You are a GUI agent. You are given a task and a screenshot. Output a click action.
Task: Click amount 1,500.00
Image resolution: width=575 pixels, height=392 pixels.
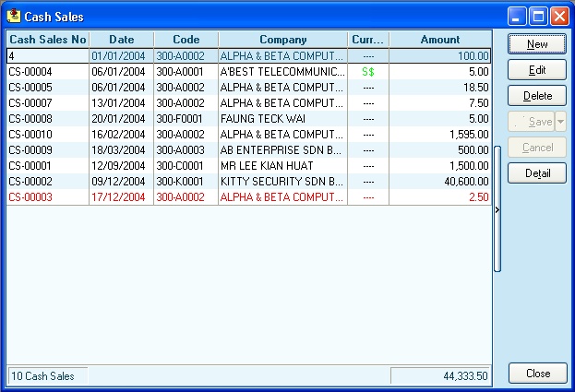470,166
